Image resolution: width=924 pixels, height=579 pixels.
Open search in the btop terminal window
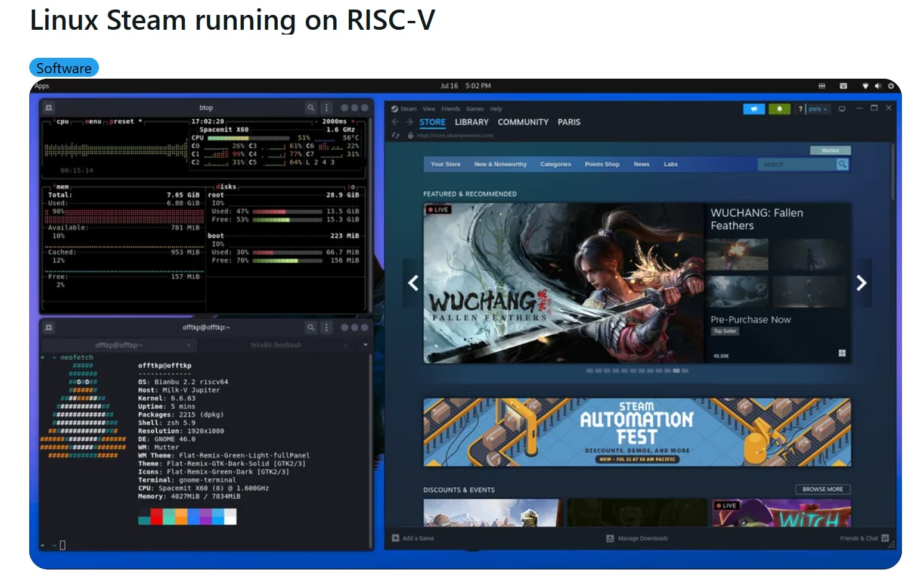coord(311,108)
